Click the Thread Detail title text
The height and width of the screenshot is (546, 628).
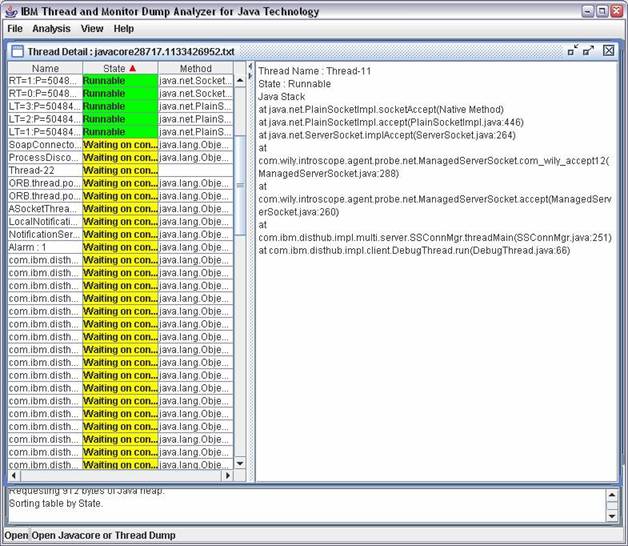(131, 52)
